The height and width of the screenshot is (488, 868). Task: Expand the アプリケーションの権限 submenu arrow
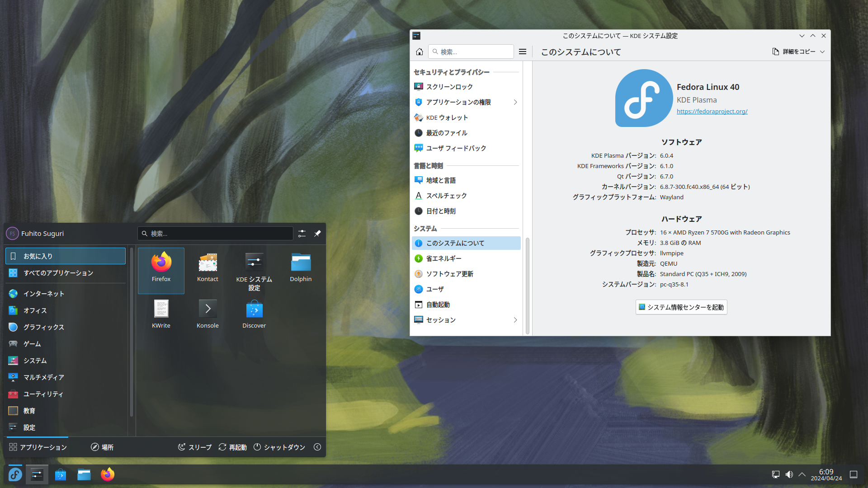[515, 102]
